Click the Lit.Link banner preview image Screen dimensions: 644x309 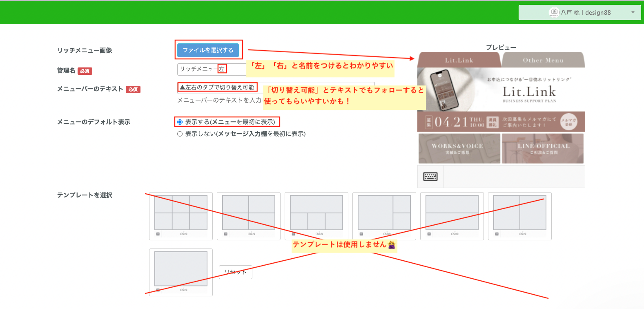coord(501,90)
